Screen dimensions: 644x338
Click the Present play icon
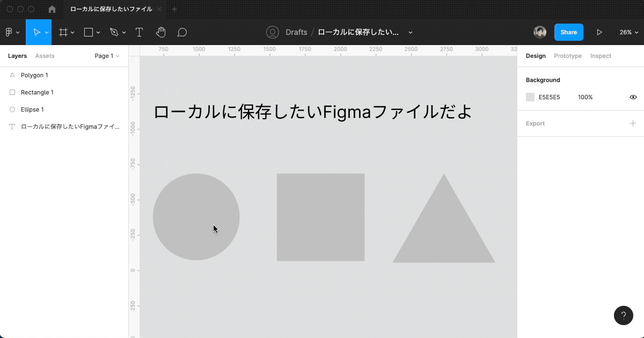point(599,32)
